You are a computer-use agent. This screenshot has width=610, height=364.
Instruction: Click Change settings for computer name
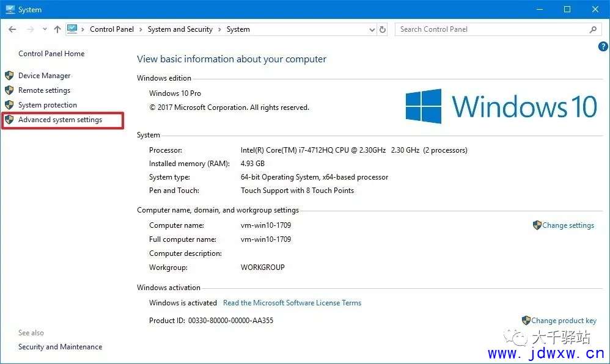pyautogui.click(x=568, y=225)
